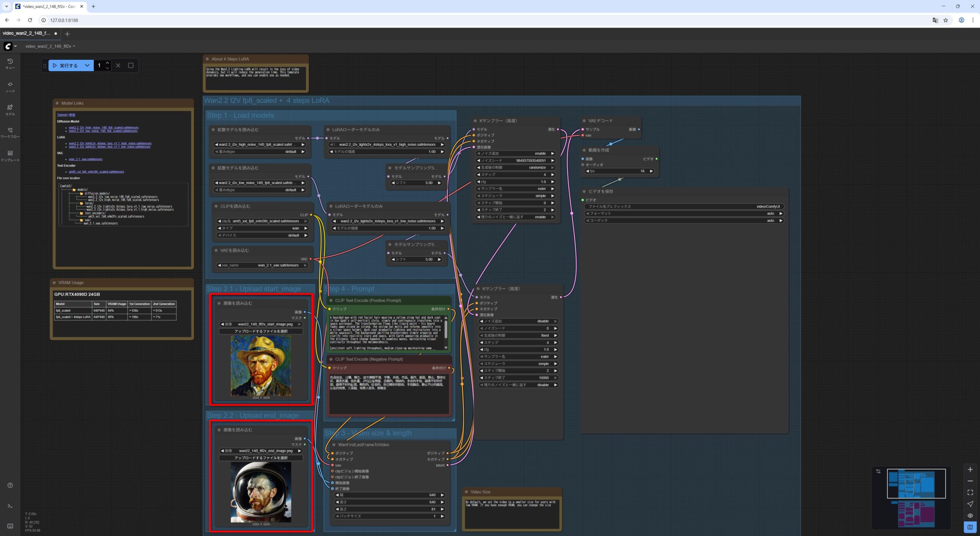Open the video_wan2_2_14B_flf2v breadcrumb dropdown
This screenshot has width=980, height=536.
pos(50,46)
